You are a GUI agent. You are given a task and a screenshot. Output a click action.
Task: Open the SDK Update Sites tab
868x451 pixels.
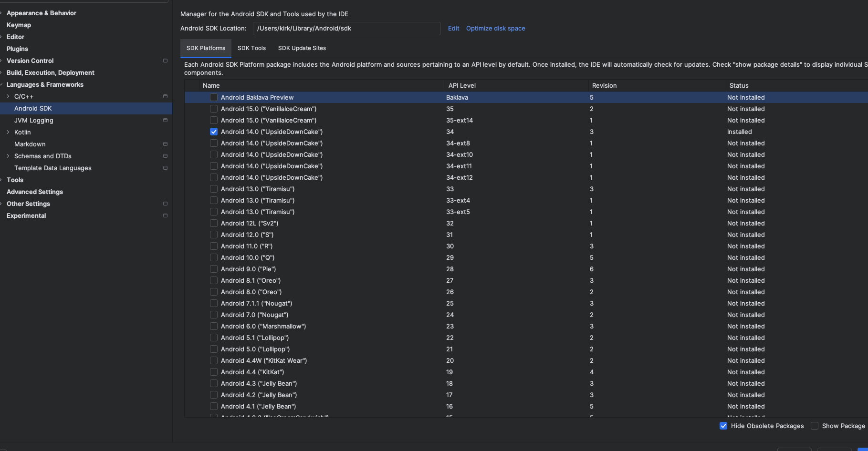click(x=302, y=48)
